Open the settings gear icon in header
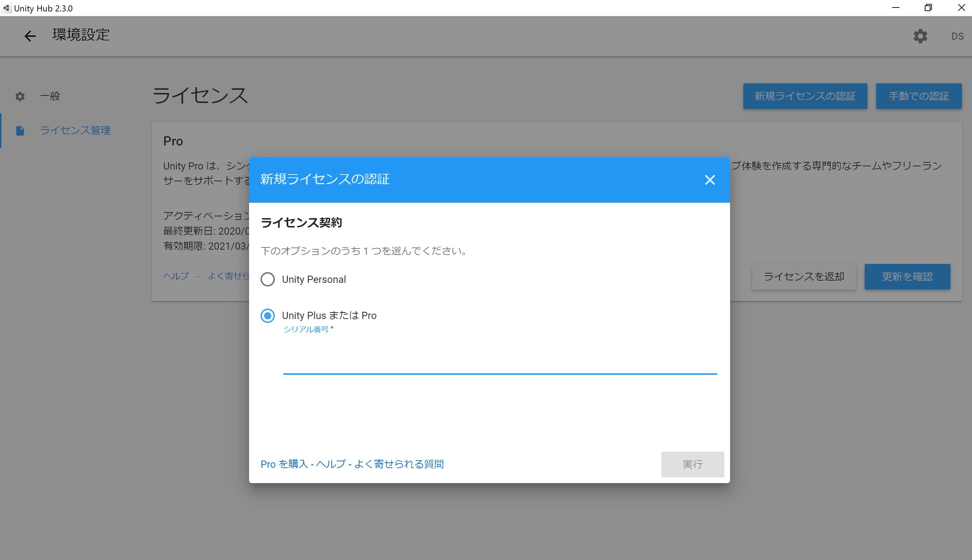The height and width of the screenshot is (560, 972). 920,36
